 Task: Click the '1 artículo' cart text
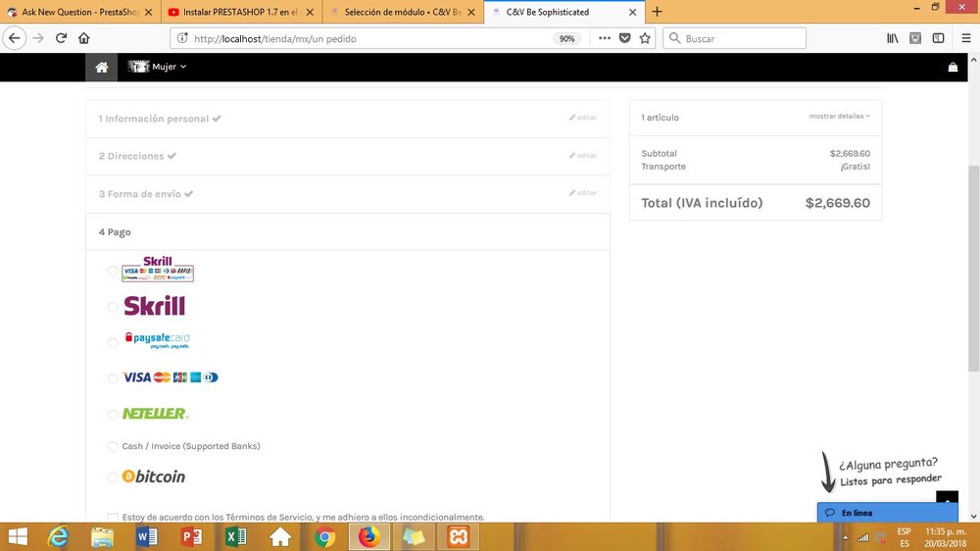(x=660, y=118)
